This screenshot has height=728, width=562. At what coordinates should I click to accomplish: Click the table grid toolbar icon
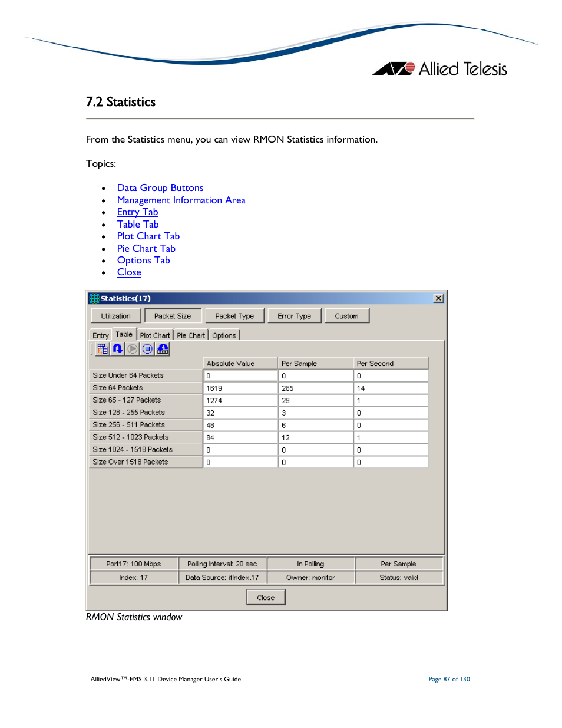click(103, 349)
